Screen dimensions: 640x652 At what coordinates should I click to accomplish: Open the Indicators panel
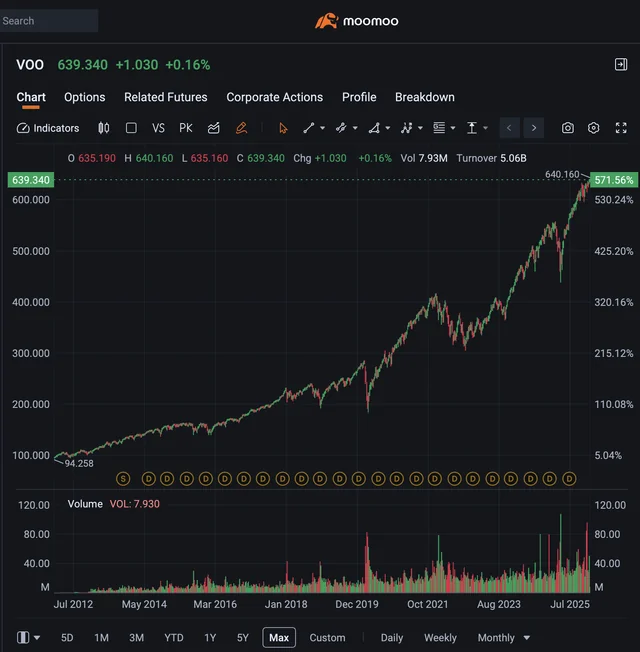48,128
